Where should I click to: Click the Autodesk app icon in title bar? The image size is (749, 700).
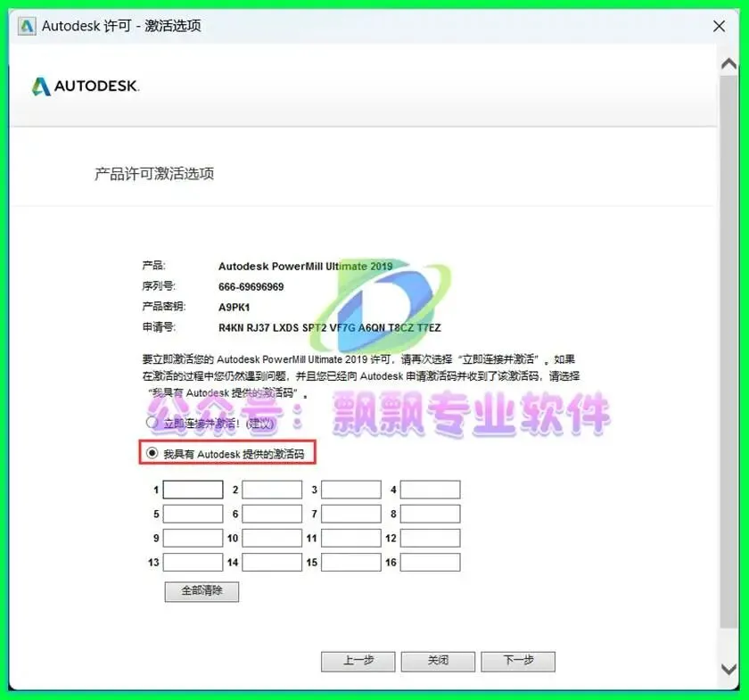pyautogui.click(x=27, y=26)
